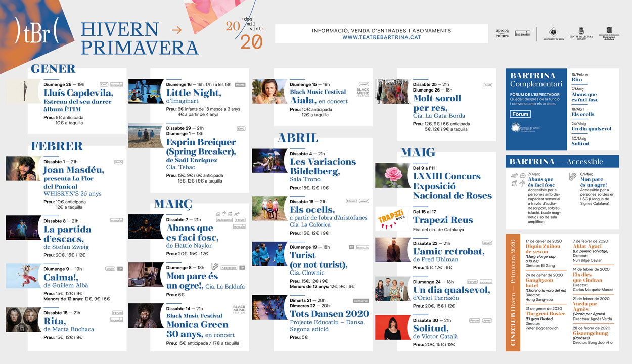This screenshot has width=632, height=364.
Task: Click the FEBRER month heading
Action: point(57,146)
